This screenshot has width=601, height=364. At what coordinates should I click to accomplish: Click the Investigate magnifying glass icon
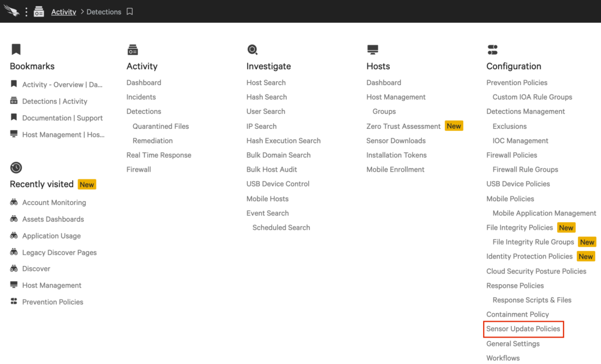point(252,49)
